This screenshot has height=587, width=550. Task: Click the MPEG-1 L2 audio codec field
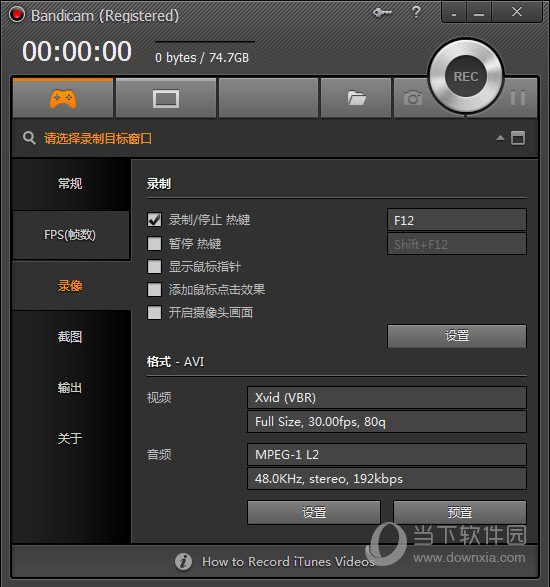tap(387, 454)
